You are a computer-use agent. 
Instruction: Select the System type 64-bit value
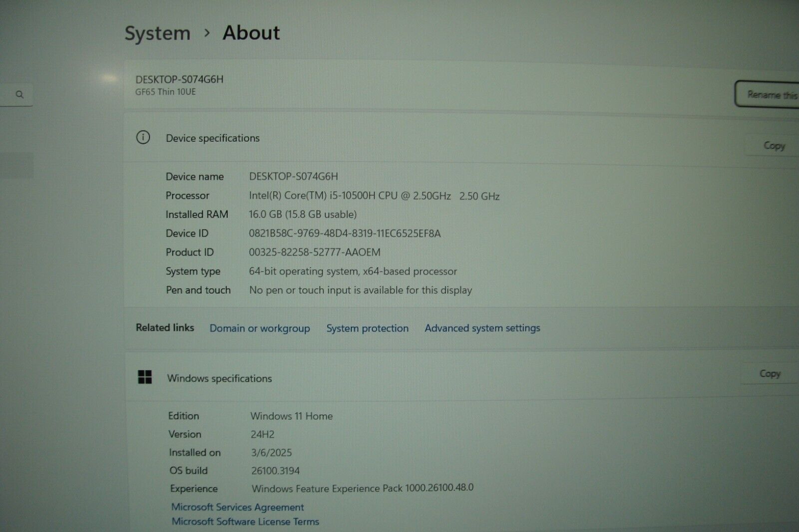(353, 271)
